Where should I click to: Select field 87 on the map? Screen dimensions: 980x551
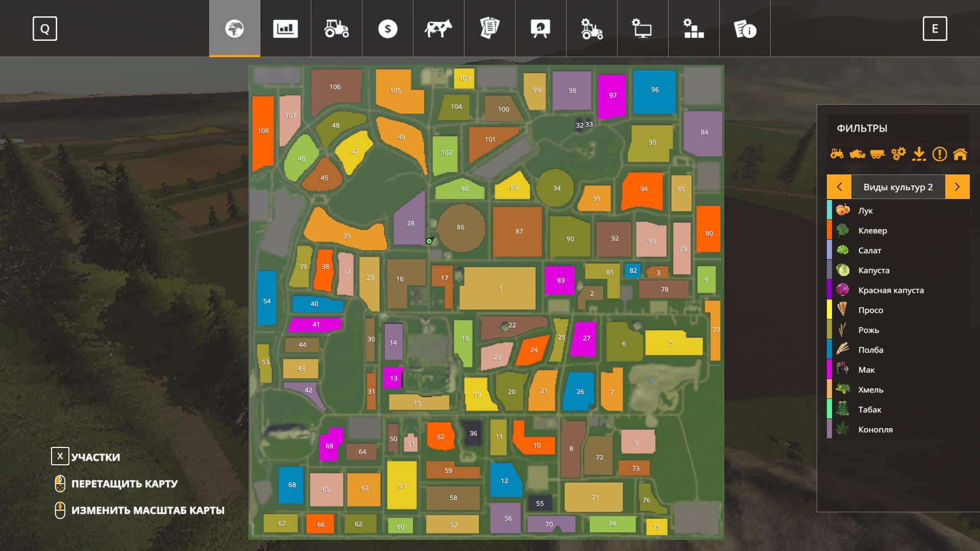518,232
